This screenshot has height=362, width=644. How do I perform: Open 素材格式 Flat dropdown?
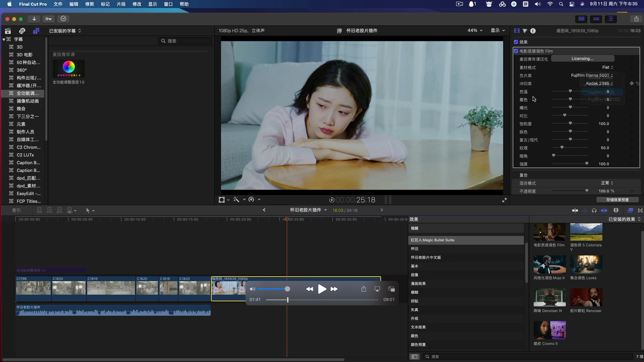(x=607, y=67)
